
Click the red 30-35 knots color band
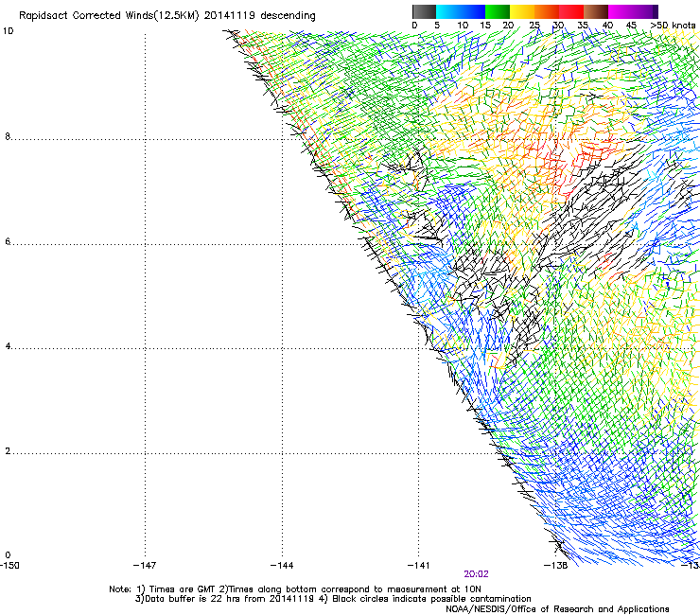(x=571, y=11)
